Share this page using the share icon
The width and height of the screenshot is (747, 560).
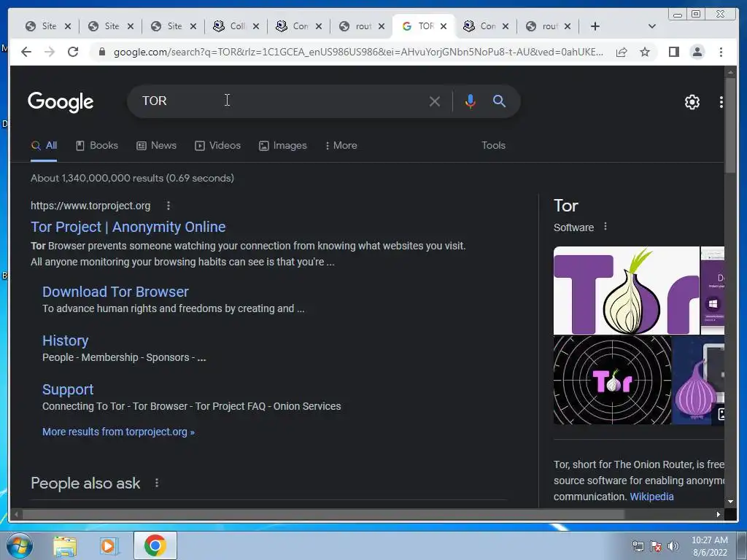[x=622, y=52]
